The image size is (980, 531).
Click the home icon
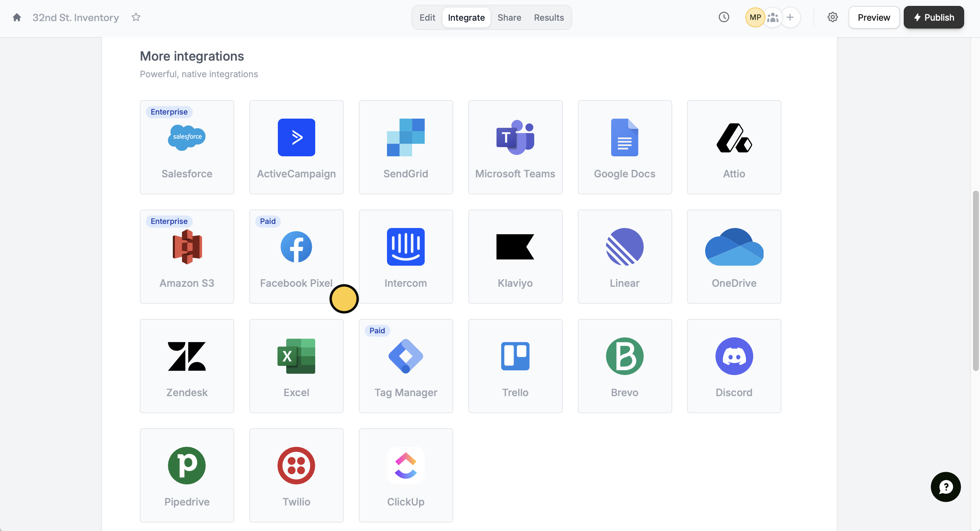17,17
